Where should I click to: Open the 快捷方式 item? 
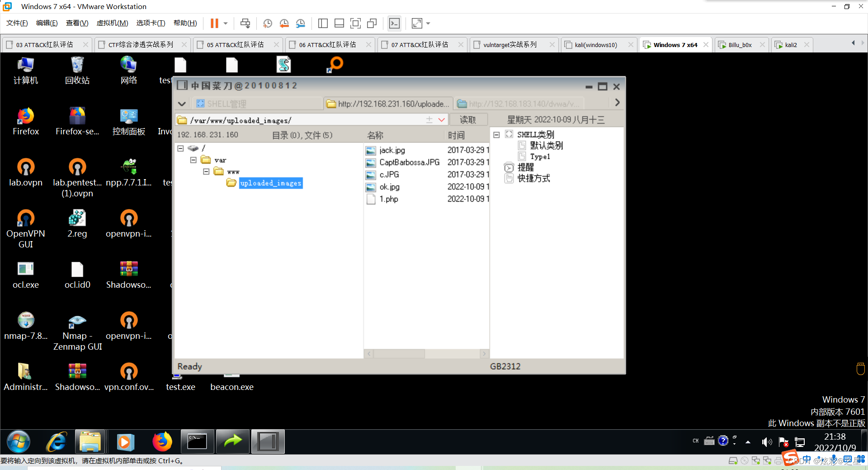[533, 178]
